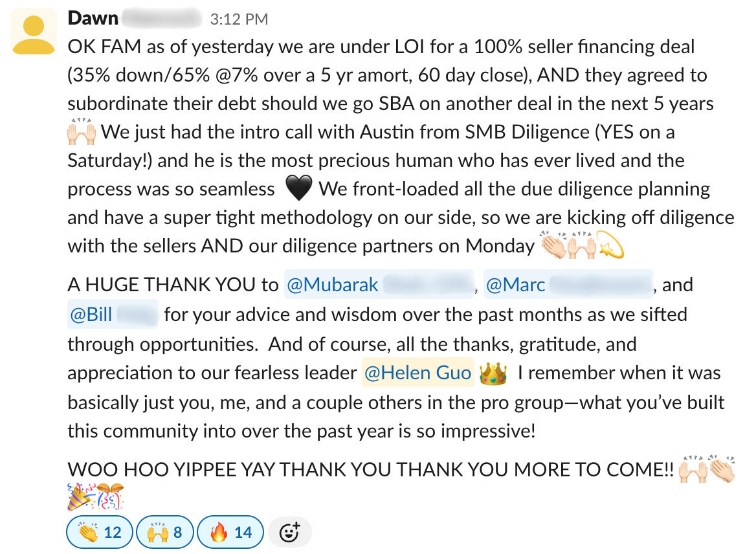Click the add reaction smiley icon
The height and width of the screenshot is (554, 756).
coord(289,532)
